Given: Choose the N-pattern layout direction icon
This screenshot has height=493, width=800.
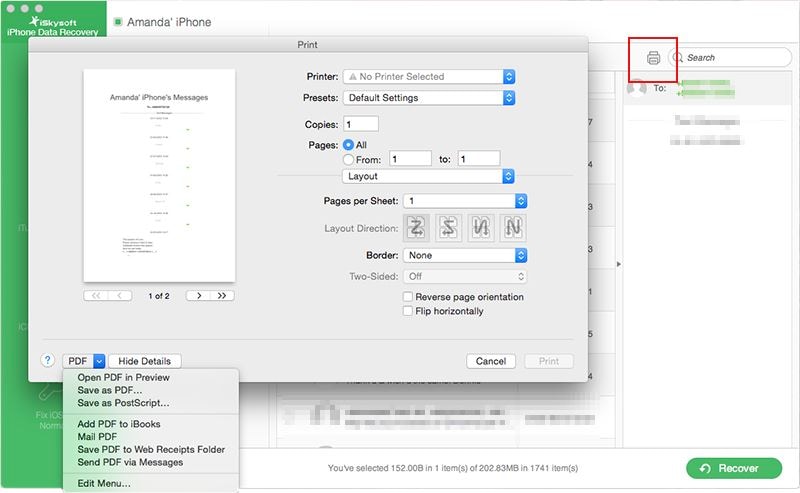Looking at the screenshot, I should click(513, 228).
